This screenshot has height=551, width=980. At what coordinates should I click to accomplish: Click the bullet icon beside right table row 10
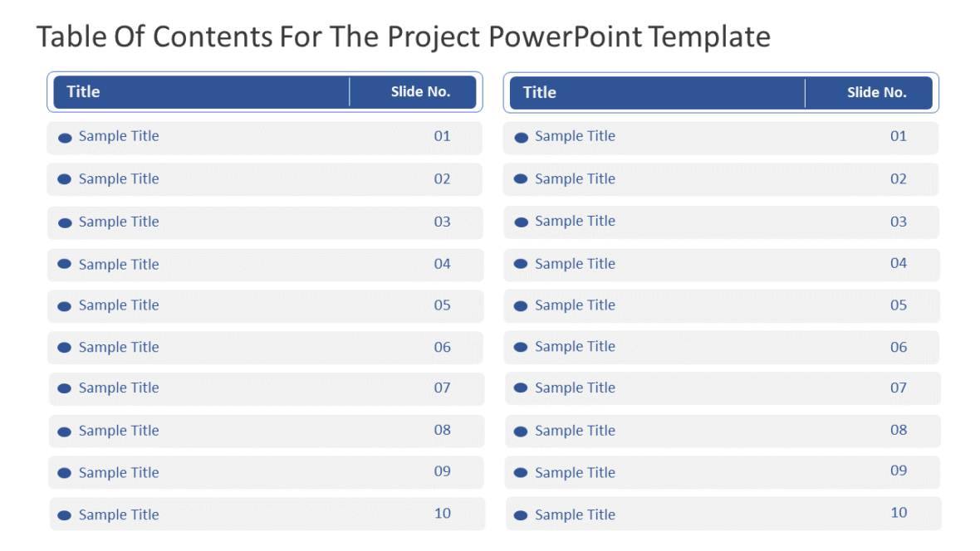521,515
